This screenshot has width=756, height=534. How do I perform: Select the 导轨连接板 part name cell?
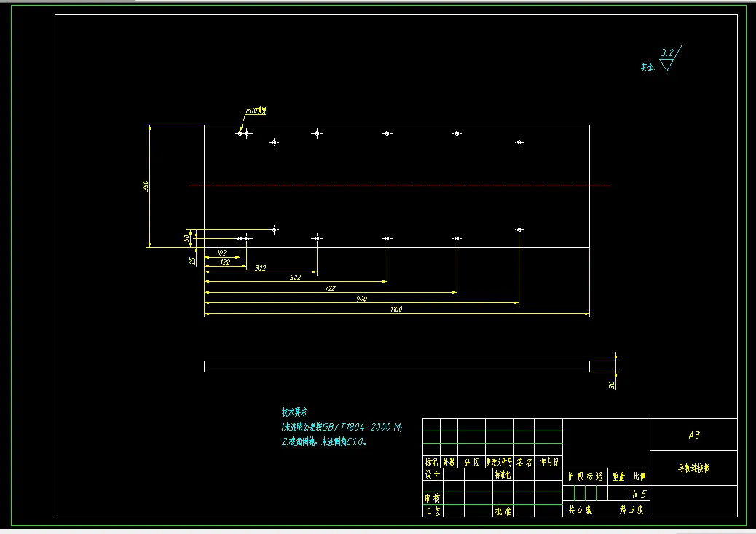tap(693, 468)
